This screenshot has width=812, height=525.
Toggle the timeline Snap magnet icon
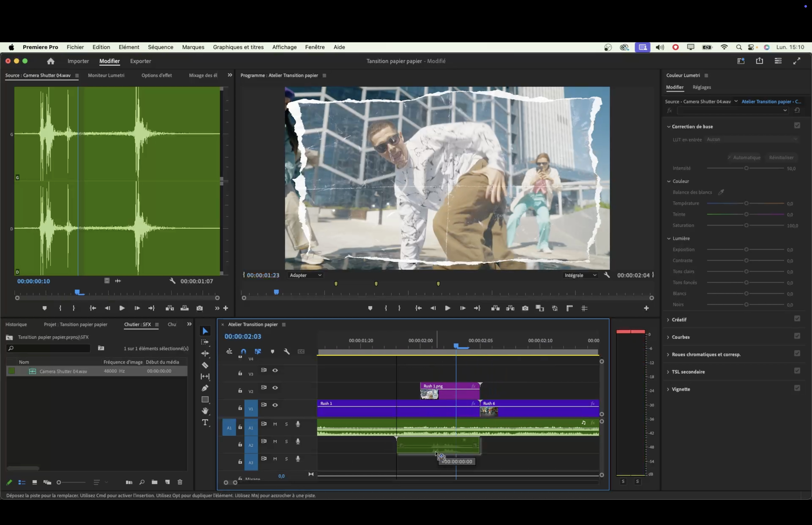(243, 351)
